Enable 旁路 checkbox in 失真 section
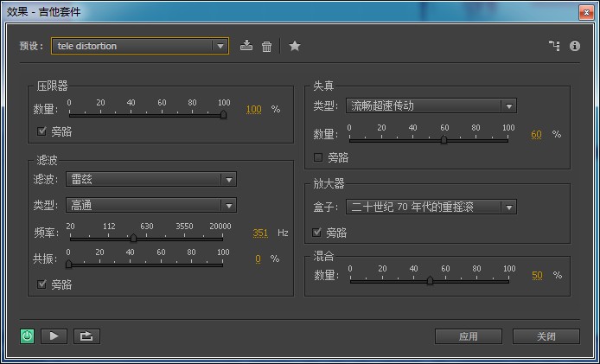Image resolution: width=600 pixels, height=364 pixels. coord(318,157)
